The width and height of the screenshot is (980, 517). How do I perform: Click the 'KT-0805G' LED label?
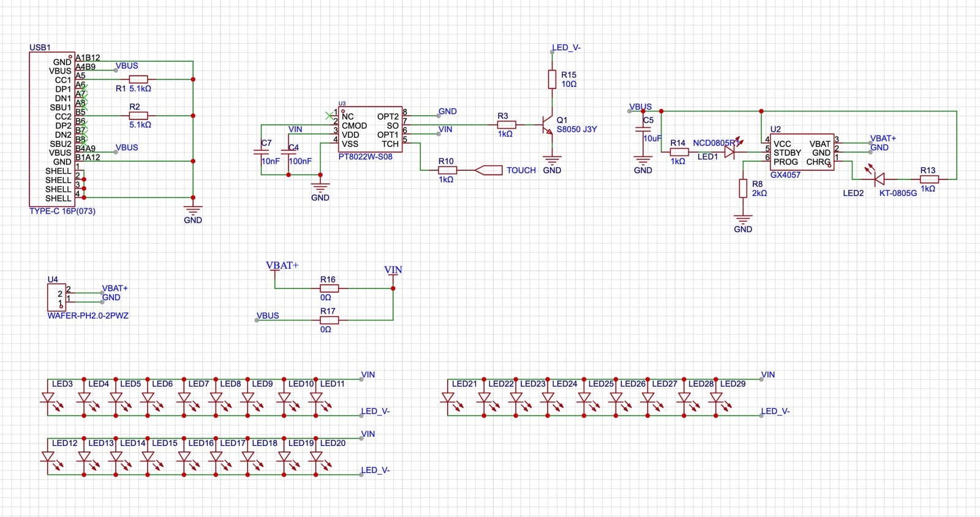899,193
